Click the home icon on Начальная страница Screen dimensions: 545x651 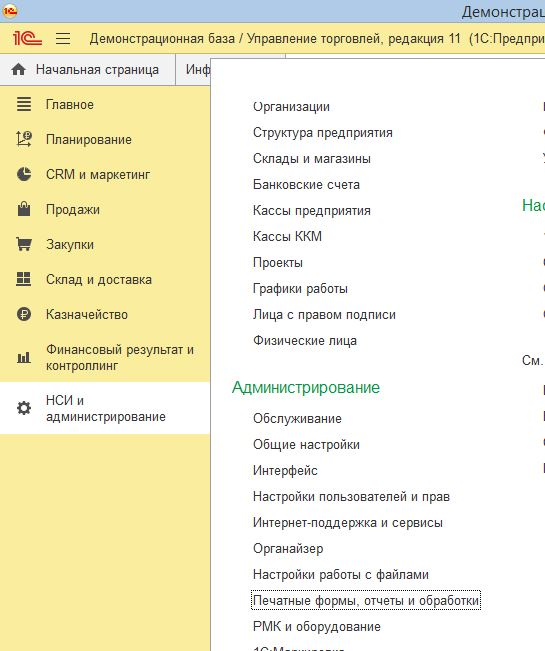[x=19, y=69]
